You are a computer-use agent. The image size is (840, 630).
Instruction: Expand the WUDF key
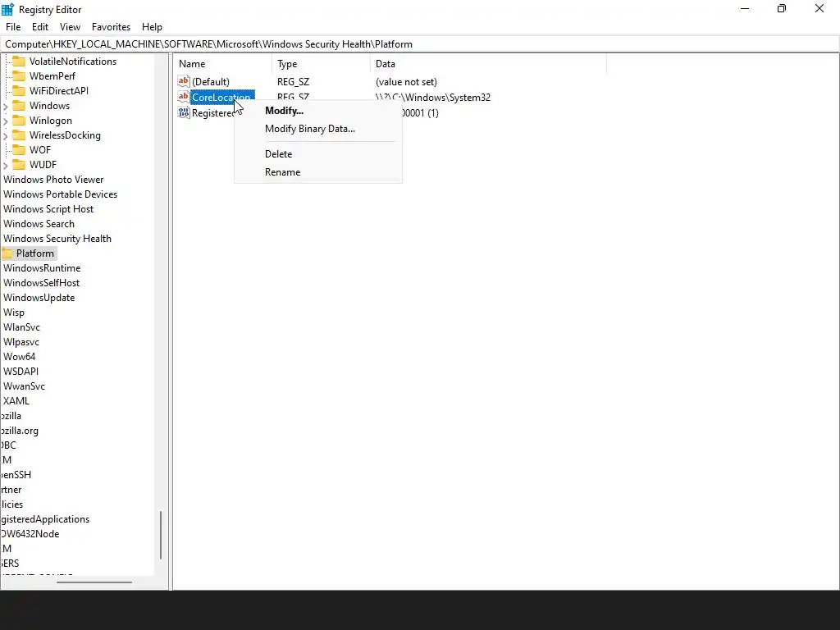pos(6,165)
